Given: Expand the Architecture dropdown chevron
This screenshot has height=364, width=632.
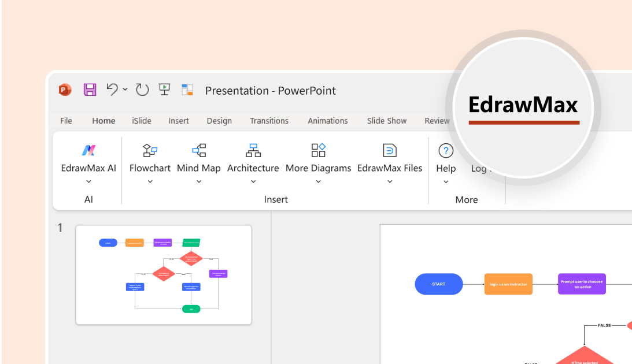Looking at the screenshot, I should [253, 181].
